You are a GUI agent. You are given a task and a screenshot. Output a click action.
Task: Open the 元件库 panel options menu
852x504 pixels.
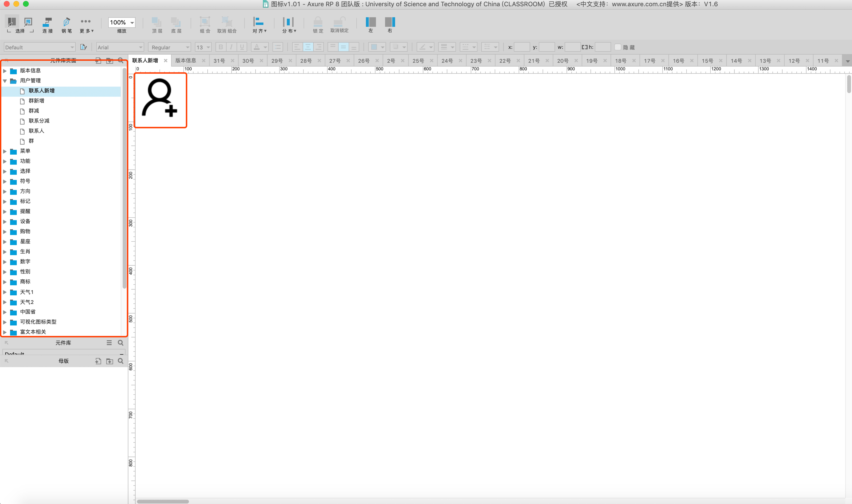(x=109, y=343)
